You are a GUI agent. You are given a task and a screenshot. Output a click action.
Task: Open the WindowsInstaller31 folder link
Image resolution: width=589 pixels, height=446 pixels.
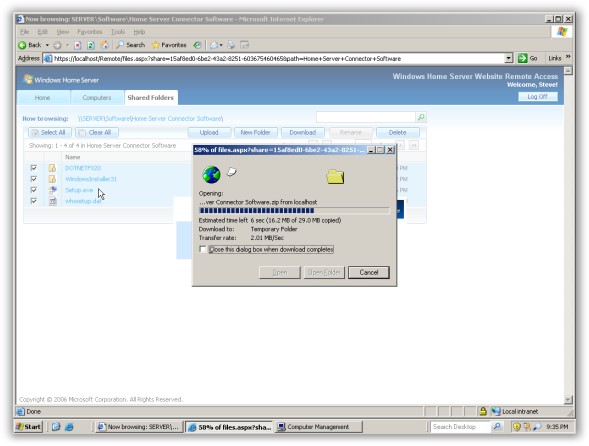point(91,179)
